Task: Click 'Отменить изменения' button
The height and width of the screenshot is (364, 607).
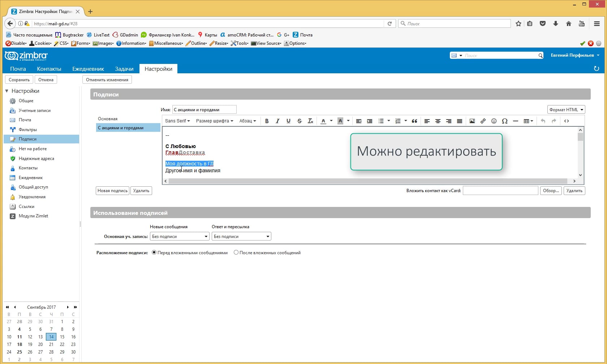Action: 107,79
